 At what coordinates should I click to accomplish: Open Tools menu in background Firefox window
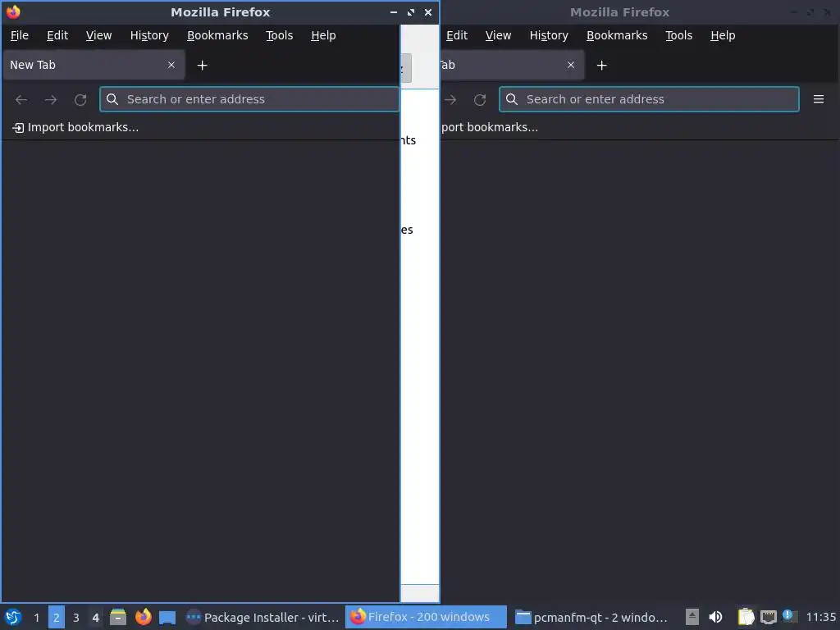point(678,35)
